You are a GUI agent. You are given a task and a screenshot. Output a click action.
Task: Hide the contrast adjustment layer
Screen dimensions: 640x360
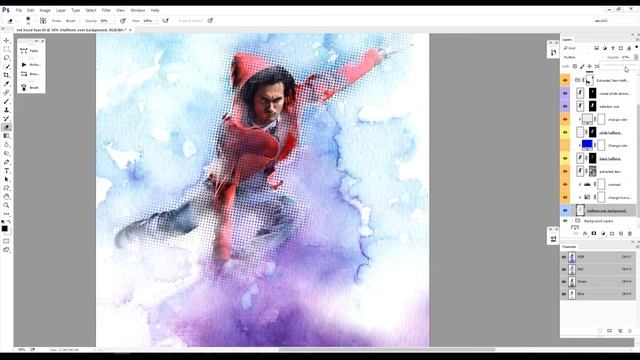(x=565, y=184)
